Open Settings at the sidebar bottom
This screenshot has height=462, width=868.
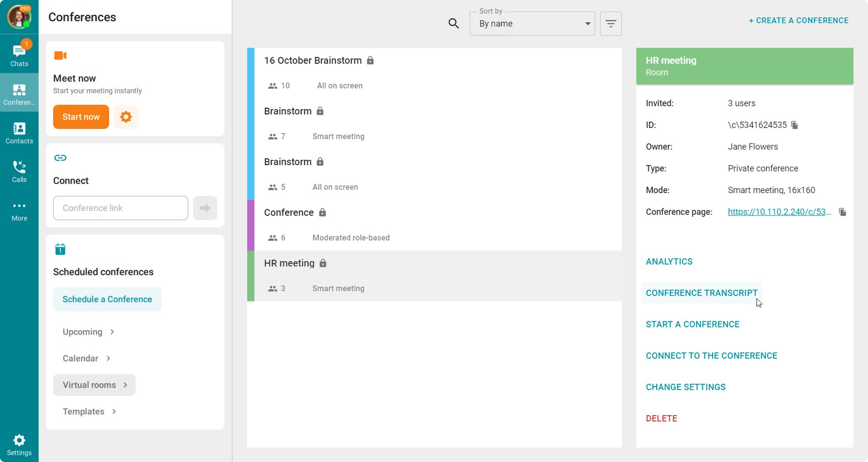19,445
